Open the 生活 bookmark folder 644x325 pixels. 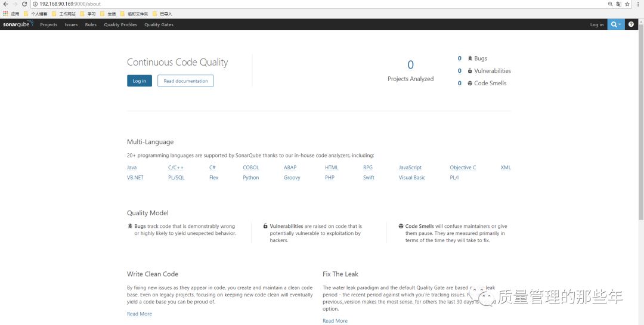tap(108, 14)
